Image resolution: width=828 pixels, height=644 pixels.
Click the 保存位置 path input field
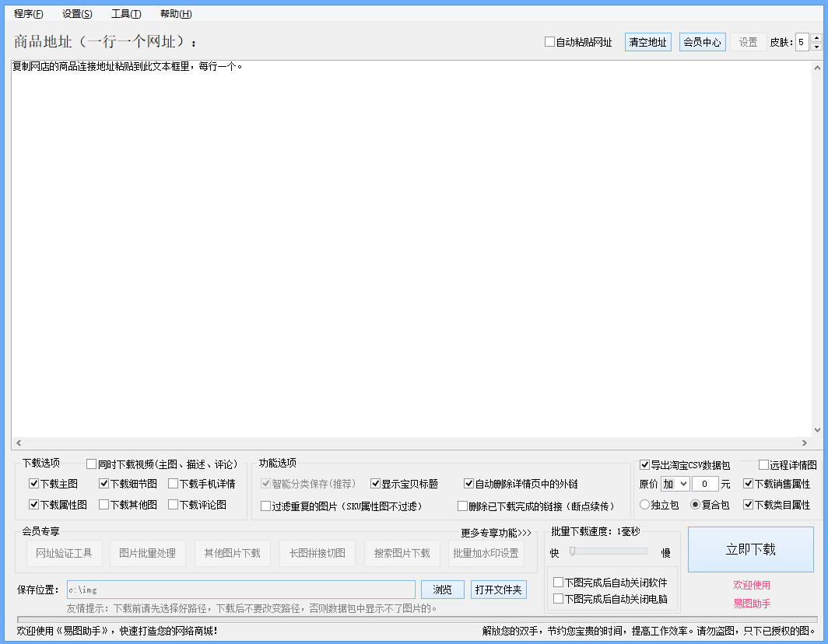(x=240, y=590)
